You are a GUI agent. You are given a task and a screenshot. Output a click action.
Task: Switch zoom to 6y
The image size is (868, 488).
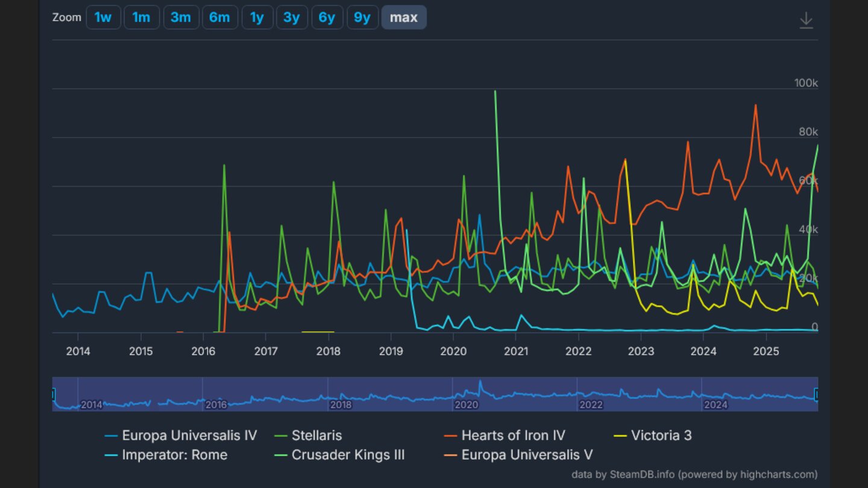click(x=327, y=17)
